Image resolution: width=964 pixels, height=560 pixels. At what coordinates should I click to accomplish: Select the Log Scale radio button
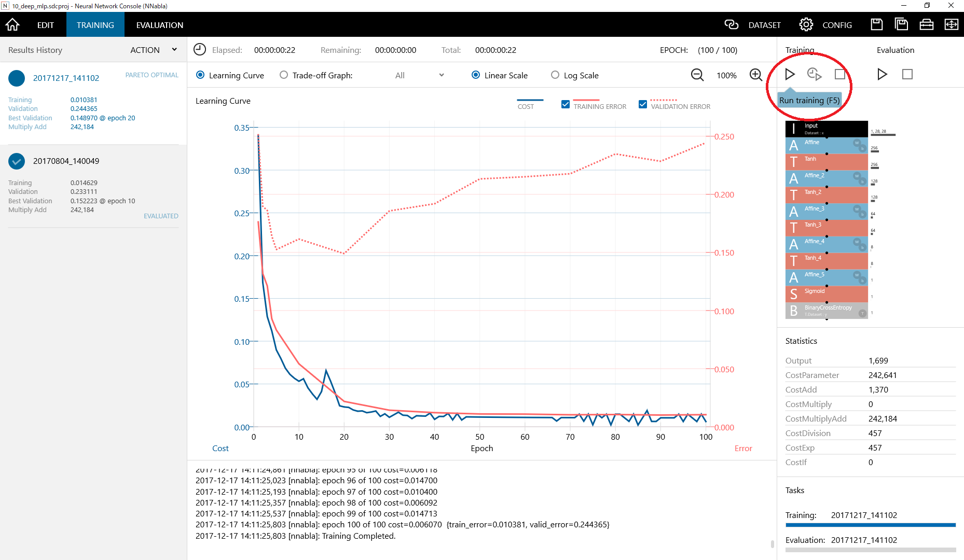coord(555,75)
